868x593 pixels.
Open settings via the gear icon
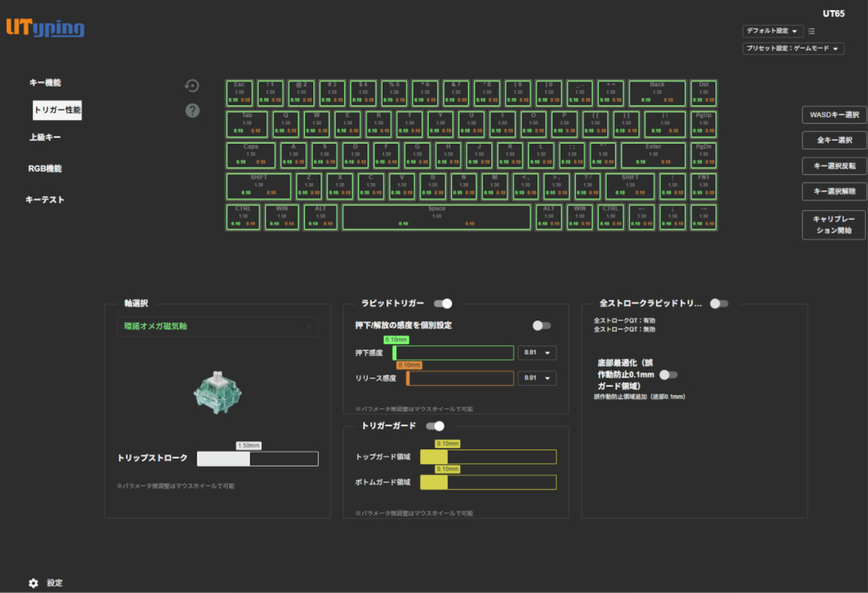point(31,583)
